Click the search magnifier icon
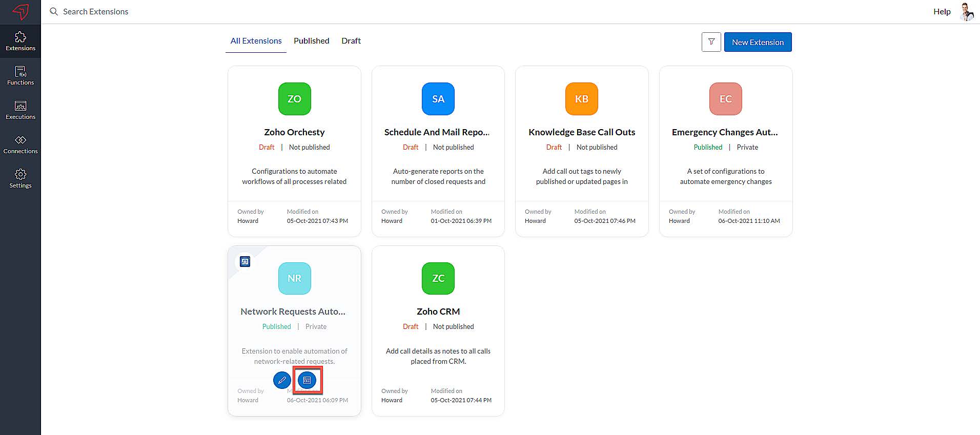Viewport: 980px width, 435px height. point(53,11)
